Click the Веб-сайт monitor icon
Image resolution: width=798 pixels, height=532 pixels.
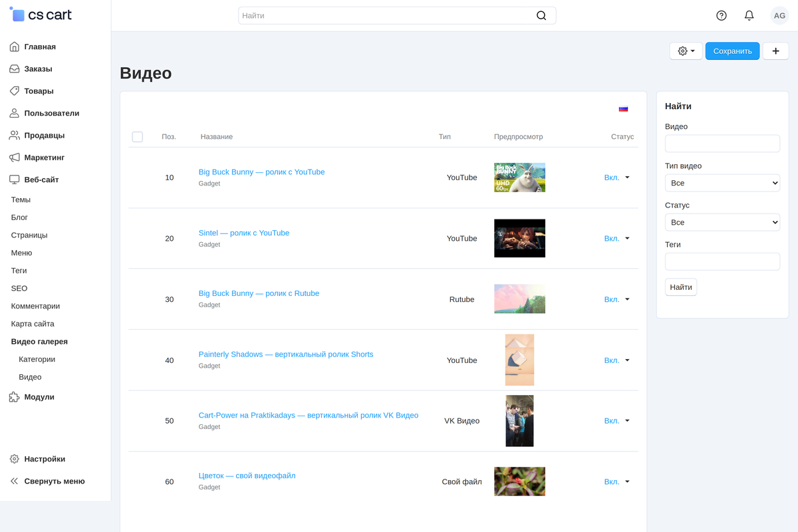(15, 180)
